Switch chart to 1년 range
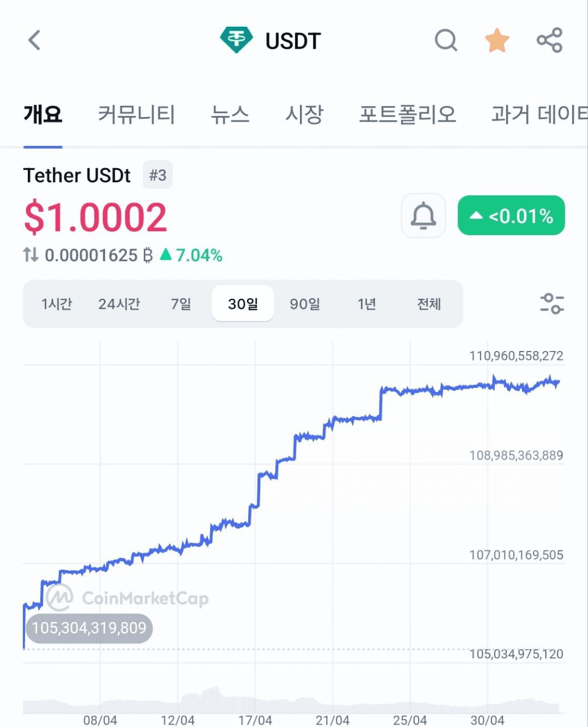Image resolution: width=588 pixels, height=727 pixels. [x=367, y=304]
